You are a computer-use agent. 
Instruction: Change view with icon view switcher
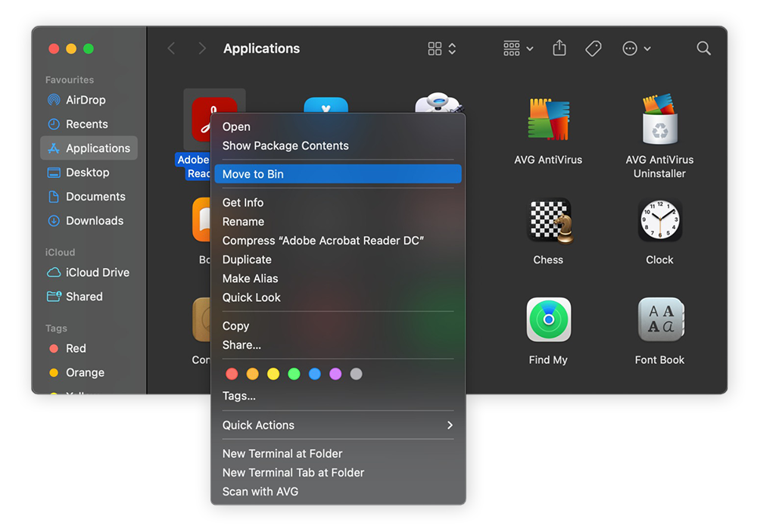442,48
